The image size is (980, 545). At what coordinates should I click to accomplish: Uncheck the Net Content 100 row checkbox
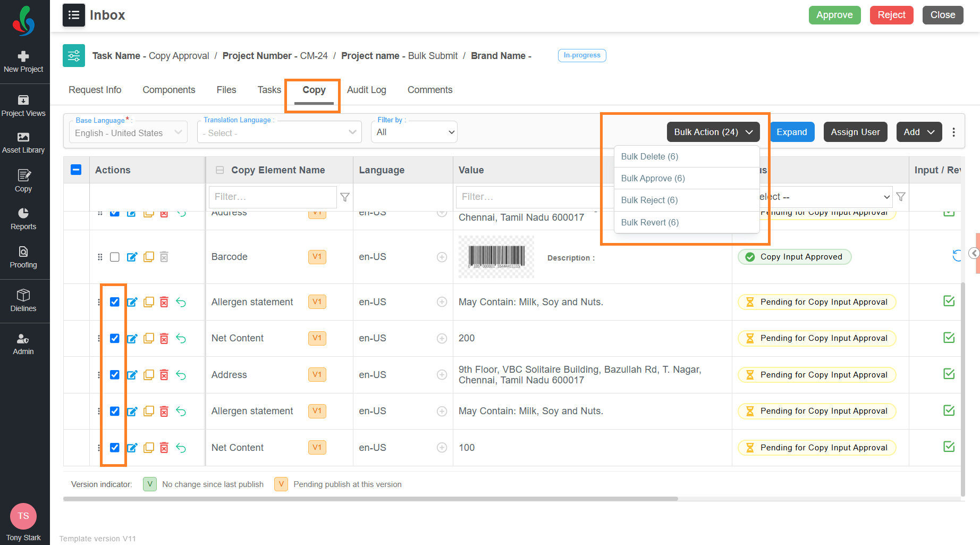115,448
